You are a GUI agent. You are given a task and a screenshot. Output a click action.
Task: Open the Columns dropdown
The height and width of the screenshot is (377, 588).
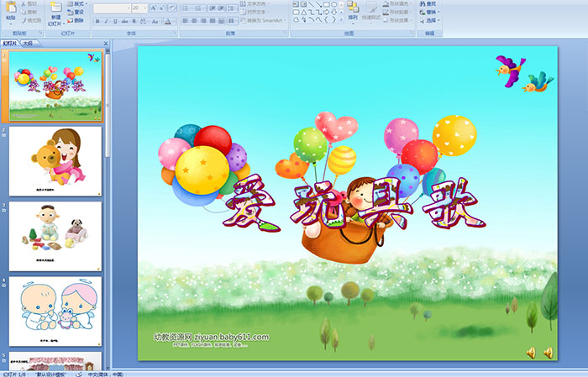click(x=233, y=21)
